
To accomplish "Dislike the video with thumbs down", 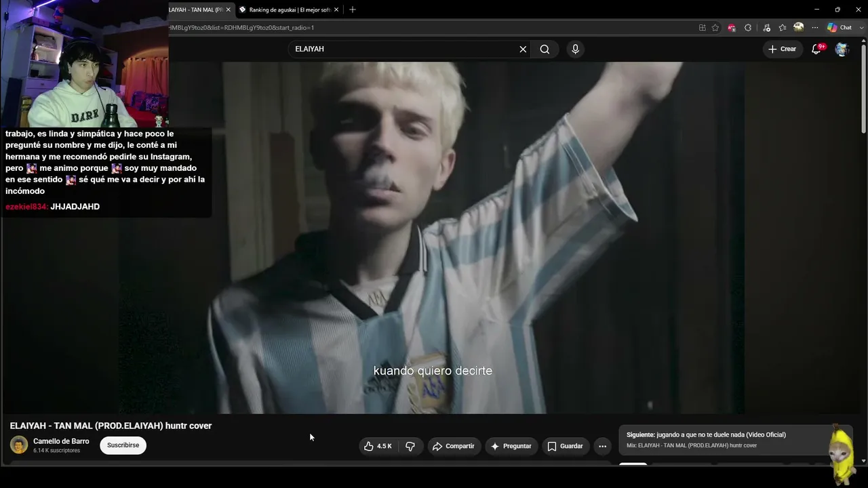I will click(410, 446).
